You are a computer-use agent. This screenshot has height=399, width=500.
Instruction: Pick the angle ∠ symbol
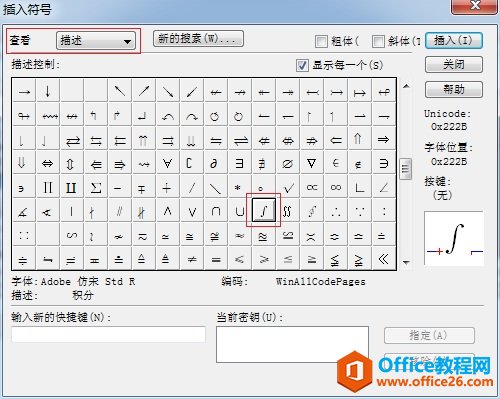pyautogui.click(x=384, y=187)
